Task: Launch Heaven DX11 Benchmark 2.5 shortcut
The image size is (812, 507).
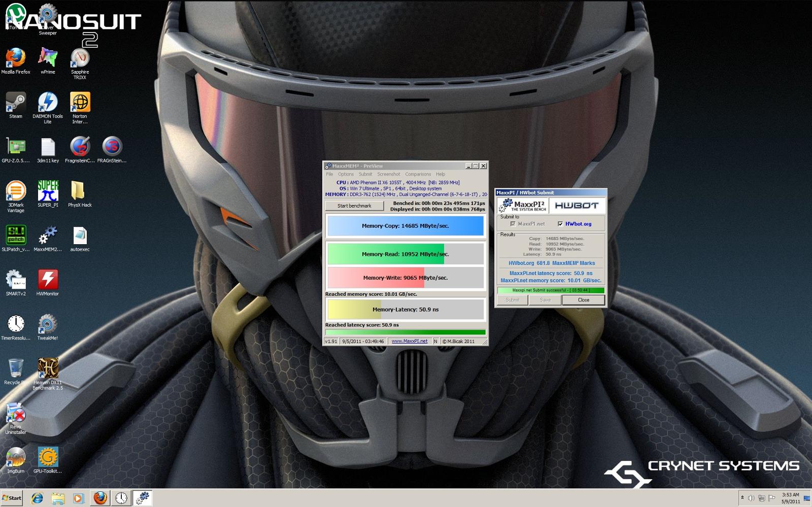Action: pos(48,374)
